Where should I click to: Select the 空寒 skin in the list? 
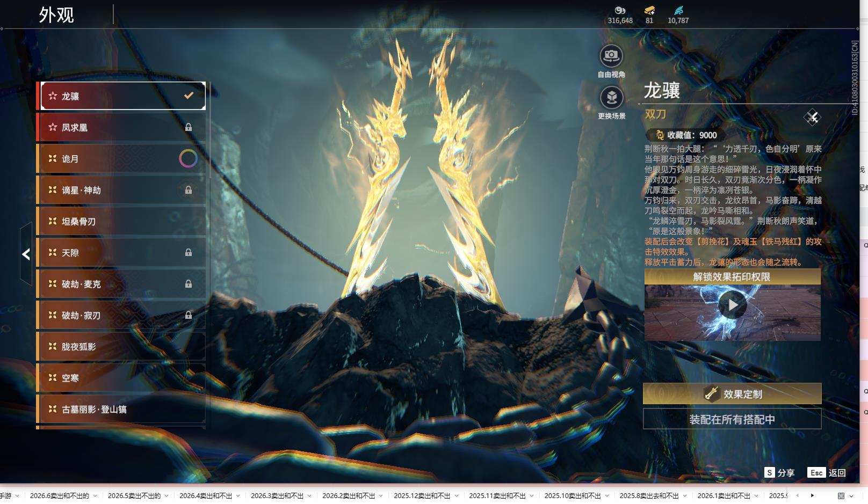122,378
